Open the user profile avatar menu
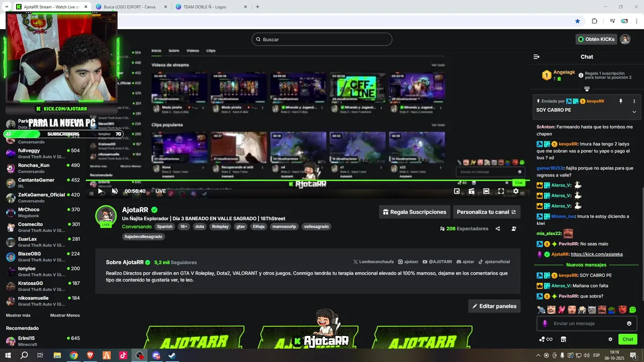 coord(625,39)
